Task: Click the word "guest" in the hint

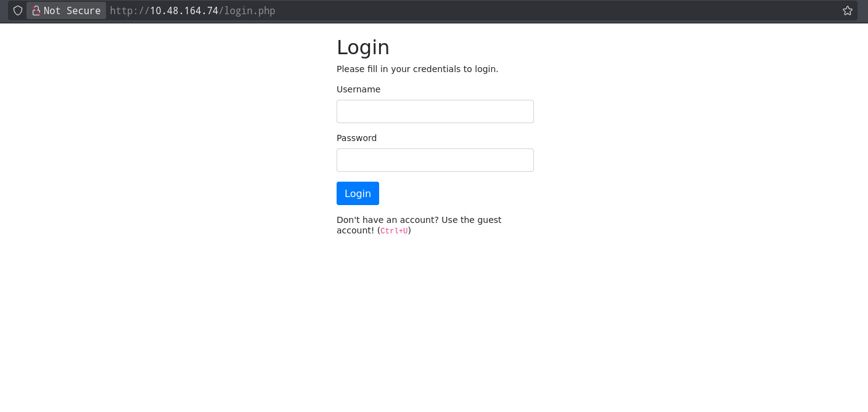Action: tap(489, 220)
